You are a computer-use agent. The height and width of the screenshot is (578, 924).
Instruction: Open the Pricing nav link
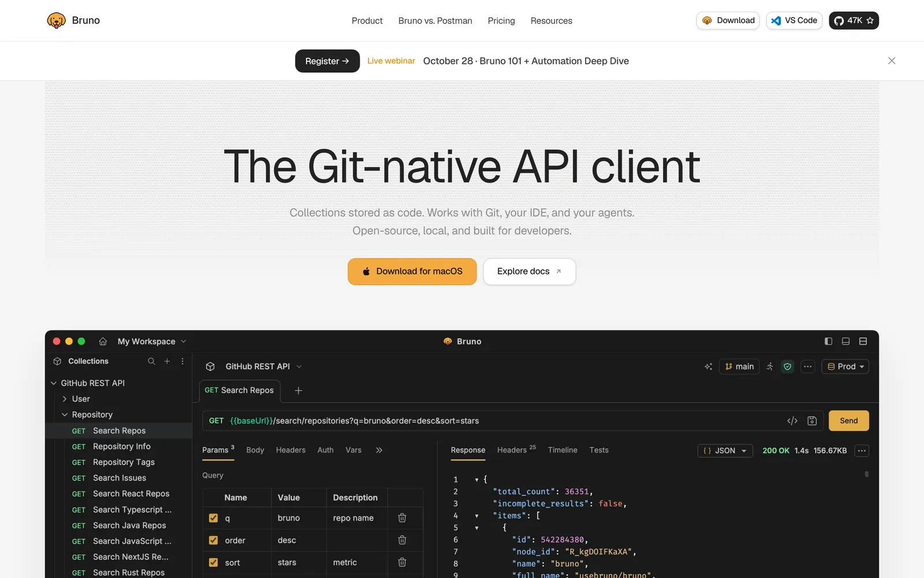click(x=501, y=21)
